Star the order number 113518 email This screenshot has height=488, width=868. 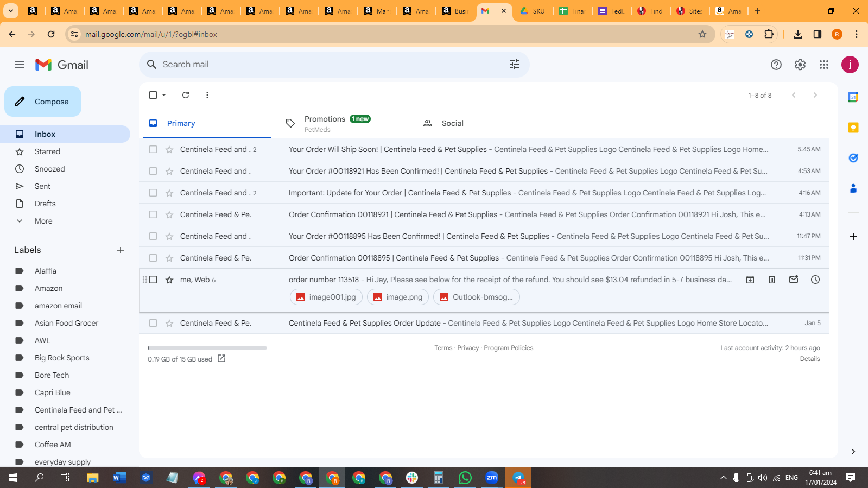(x=169, y=280)
